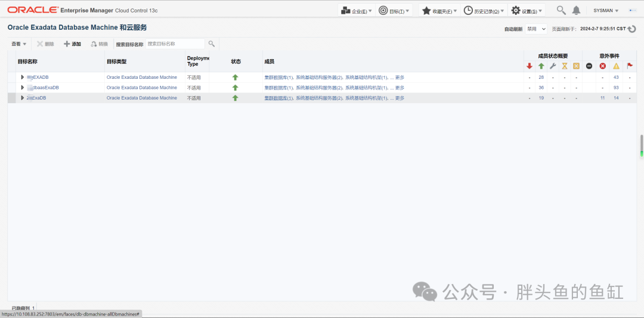Click the red flag incidents column icon
This screenshot has width=644, height=318.
[x=630, y=66]
